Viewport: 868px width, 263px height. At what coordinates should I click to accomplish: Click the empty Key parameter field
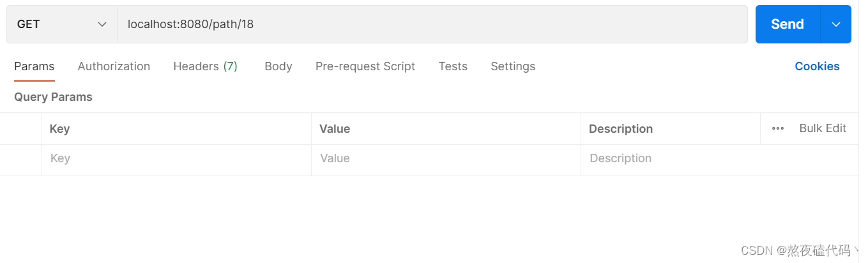(x=176, y=158)
